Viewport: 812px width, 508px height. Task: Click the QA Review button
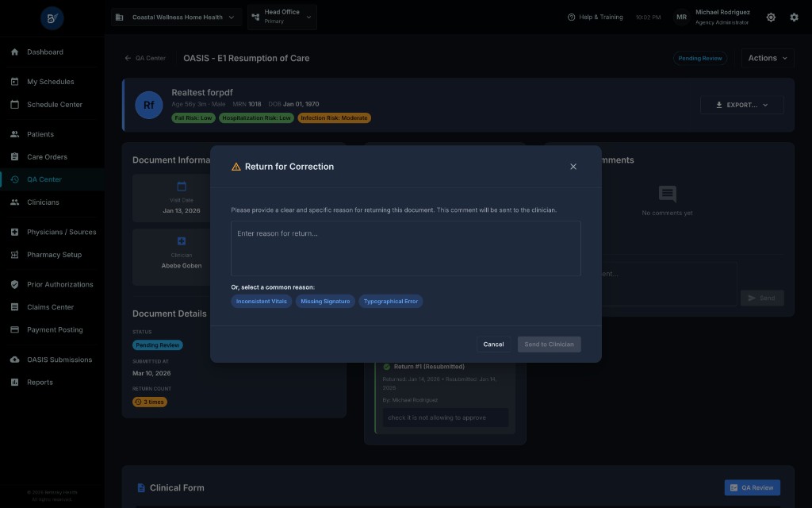[752, 488]
